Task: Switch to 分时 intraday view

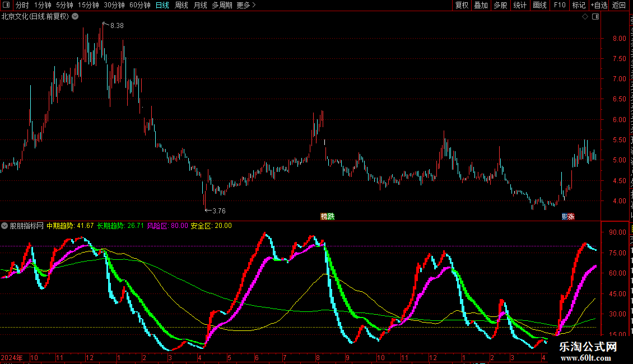Action: coord(22,5)
